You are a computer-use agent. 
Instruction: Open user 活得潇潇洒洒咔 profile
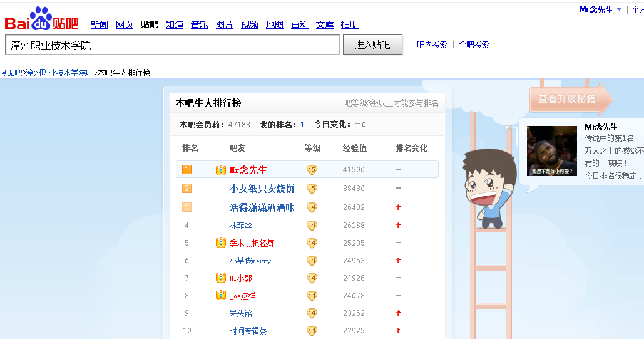(262, 208)
